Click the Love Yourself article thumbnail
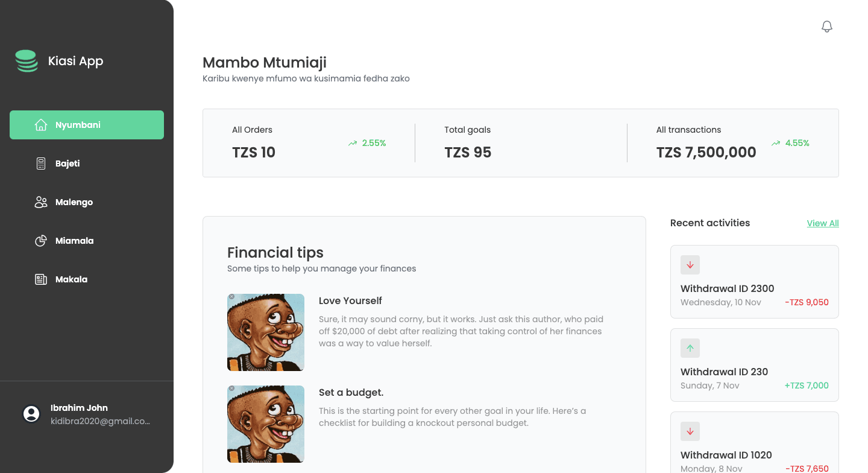 (x=266, y=332)
